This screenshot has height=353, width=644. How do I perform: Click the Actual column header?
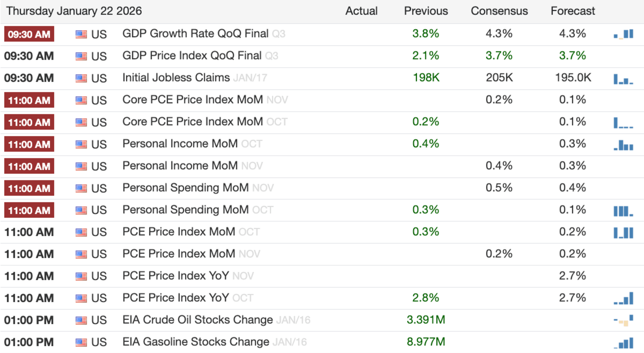(361, 11)
